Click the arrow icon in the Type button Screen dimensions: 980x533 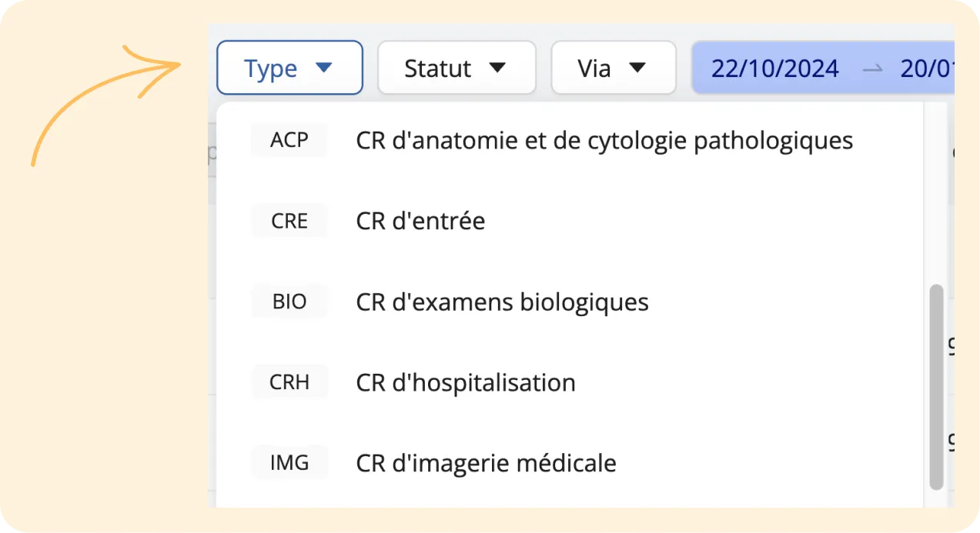[324, 68]
